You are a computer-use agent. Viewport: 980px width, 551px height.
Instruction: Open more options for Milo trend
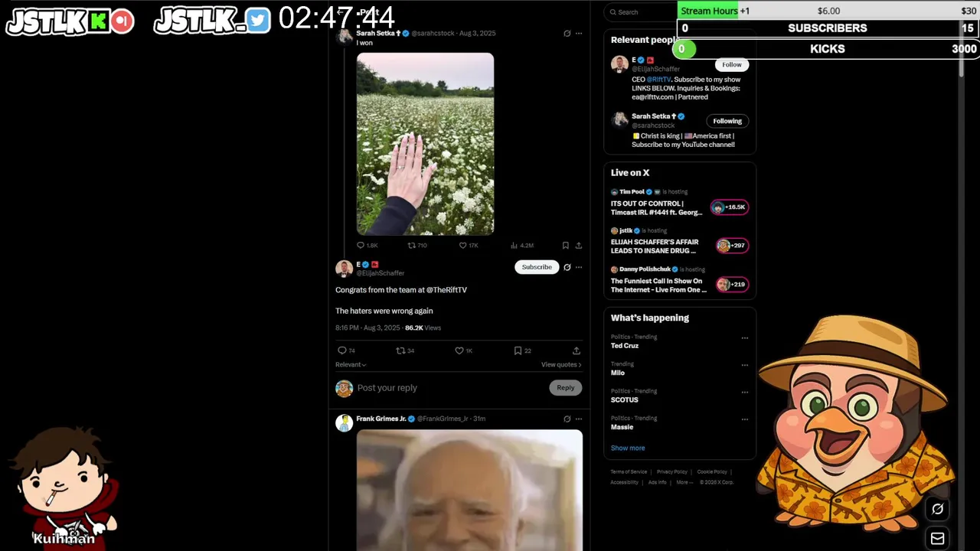pyautogui.click(x=744, y=365)
